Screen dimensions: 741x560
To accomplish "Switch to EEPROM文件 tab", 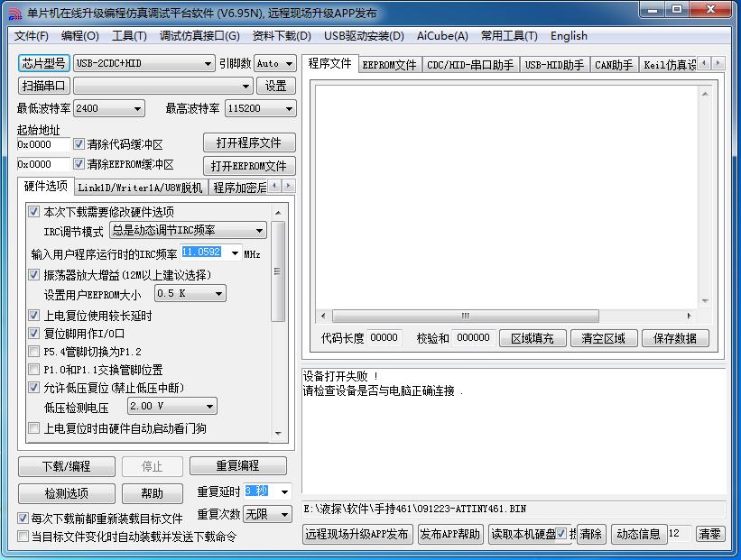I will (x=389, y=65).
